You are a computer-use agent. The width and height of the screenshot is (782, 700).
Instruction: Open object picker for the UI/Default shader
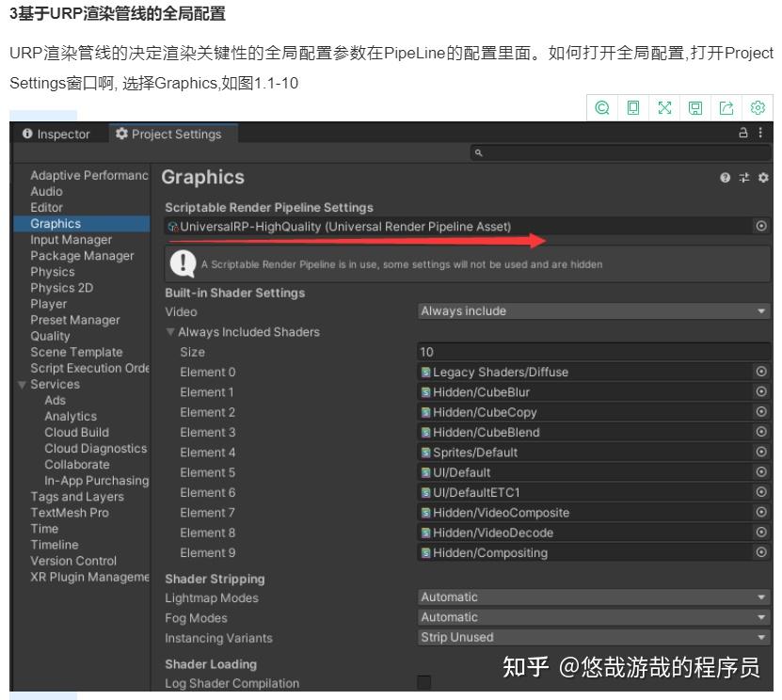click(x=760, y=472)
